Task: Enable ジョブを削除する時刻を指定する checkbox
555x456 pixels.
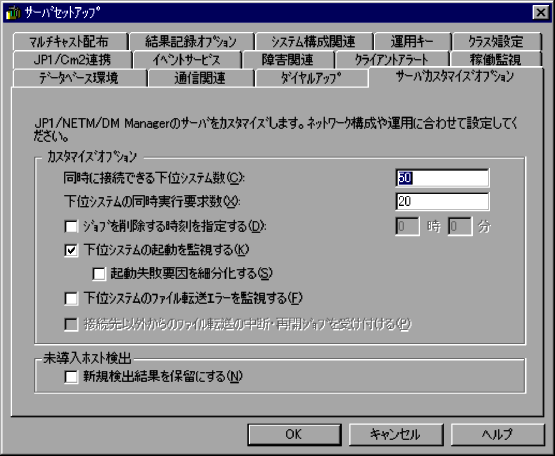Action: [x=71, y=226]
